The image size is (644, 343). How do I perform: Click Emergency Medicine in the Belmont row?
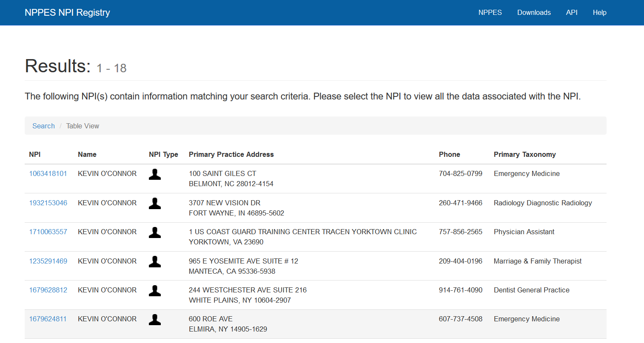[527, 173]
